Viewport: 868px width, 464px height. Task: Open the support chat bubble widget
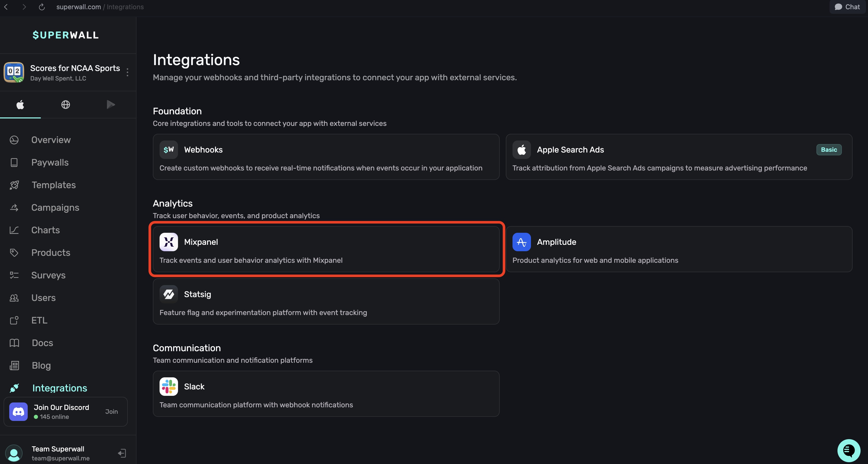(x=849, y=450)
